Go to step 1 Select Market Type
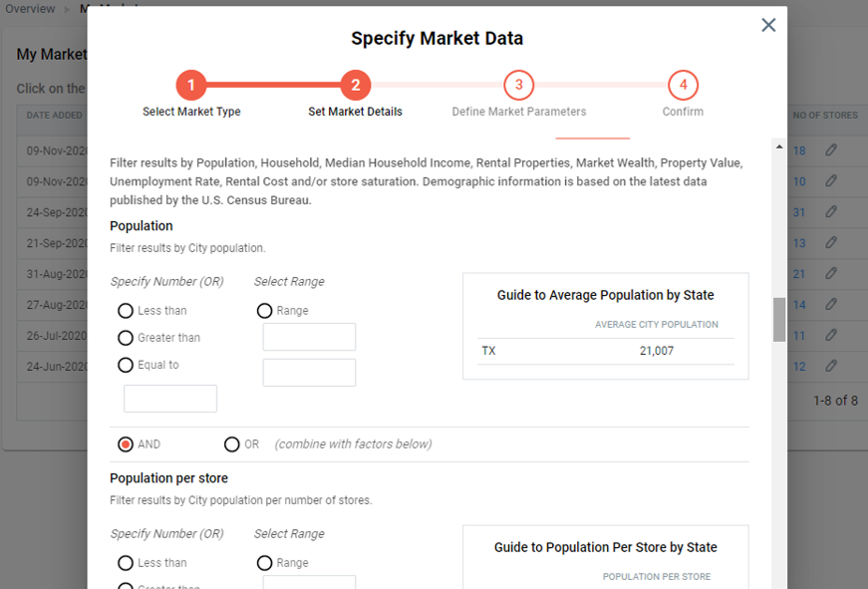 pos(191,86)
